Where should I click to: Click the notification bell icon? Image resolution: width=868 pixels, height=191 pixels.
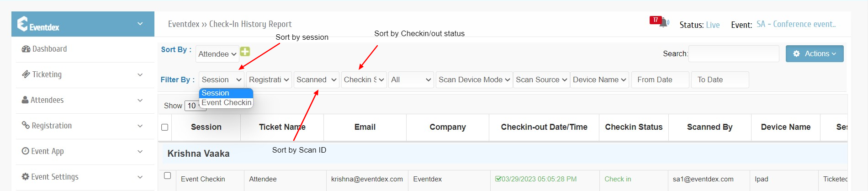[663, 23]
